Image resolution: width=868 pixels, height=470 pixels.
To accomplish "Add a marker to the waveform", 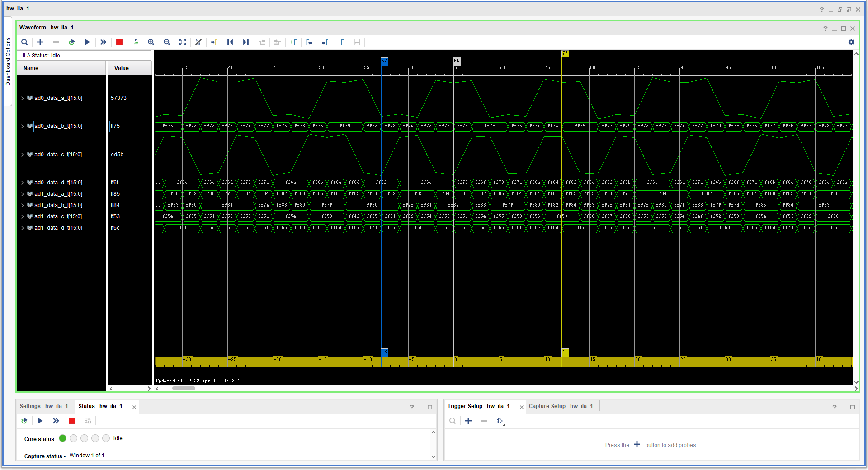I will click(x=293, y=42).
